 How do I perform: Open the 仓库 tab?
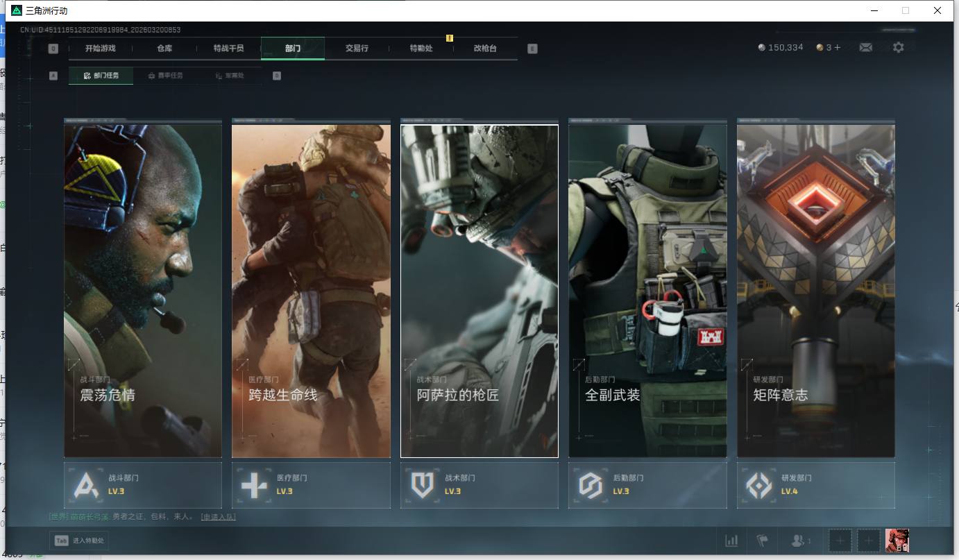pos(164,49)
